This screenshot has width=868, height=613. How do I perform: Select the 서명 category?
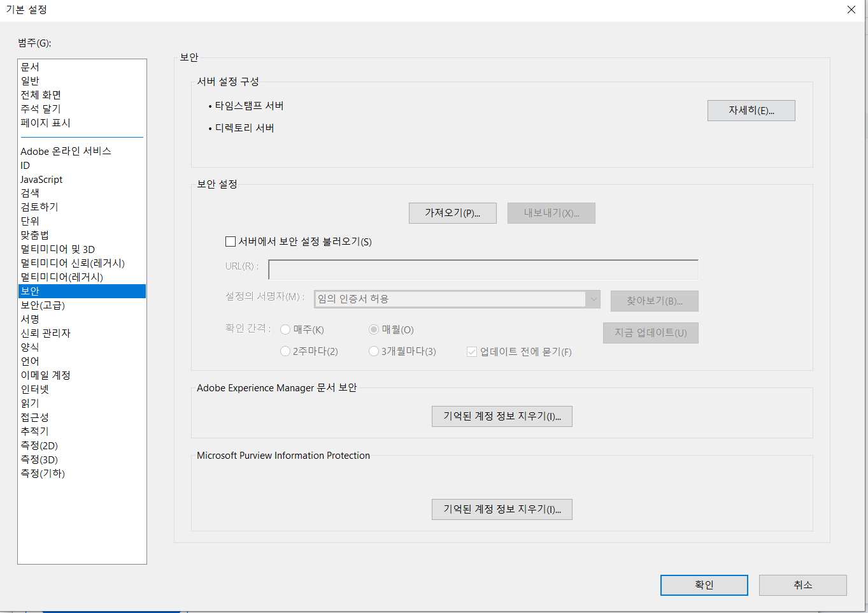(x=30, y=319)
